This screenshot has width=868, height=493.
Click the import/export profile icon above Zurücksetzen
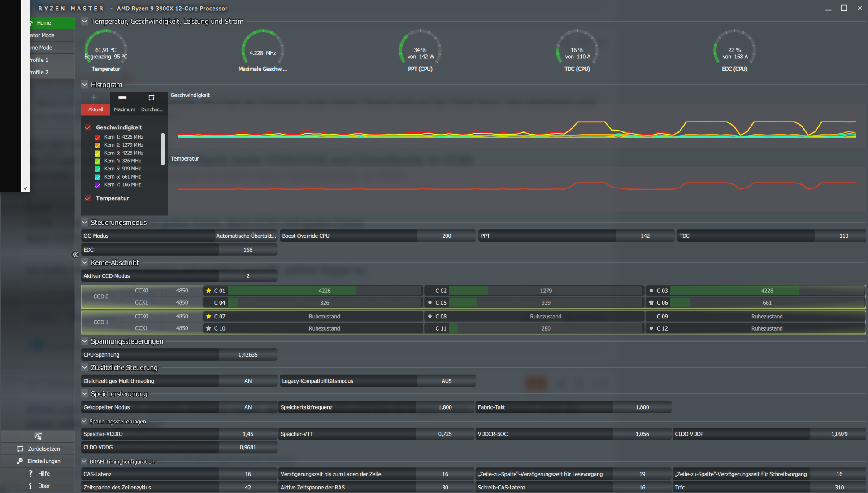[x=38, y=436]
